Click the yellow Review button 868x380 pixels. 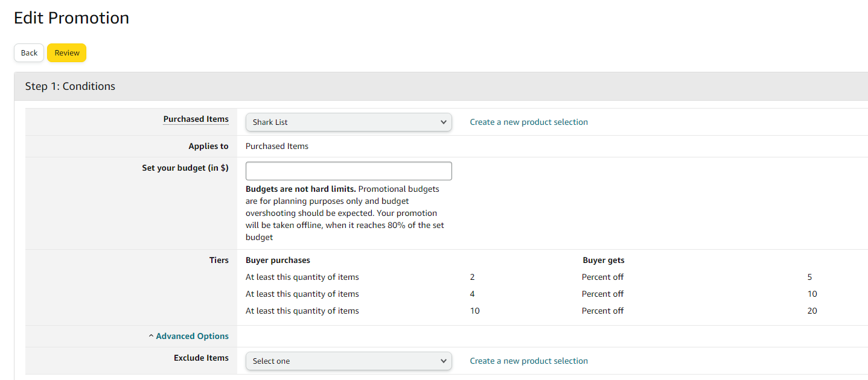pyautogui.click(x=67, y=53)
